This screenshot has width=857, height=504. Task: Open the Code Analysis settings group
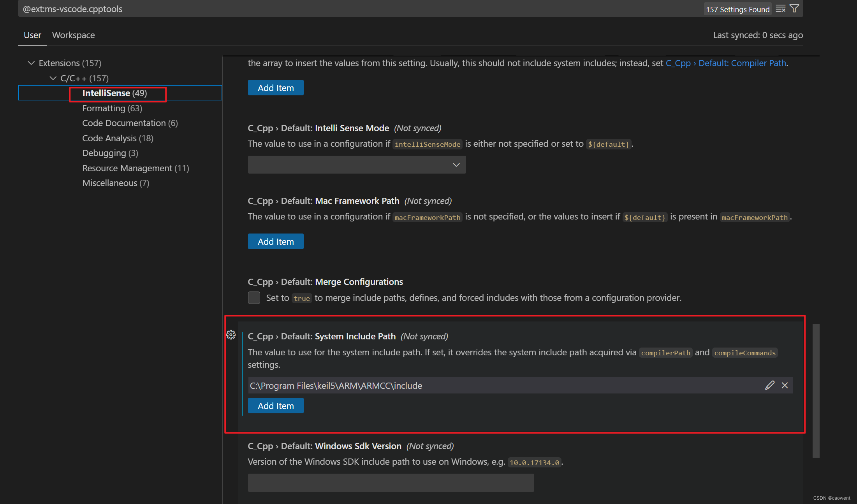coord(117,138)
